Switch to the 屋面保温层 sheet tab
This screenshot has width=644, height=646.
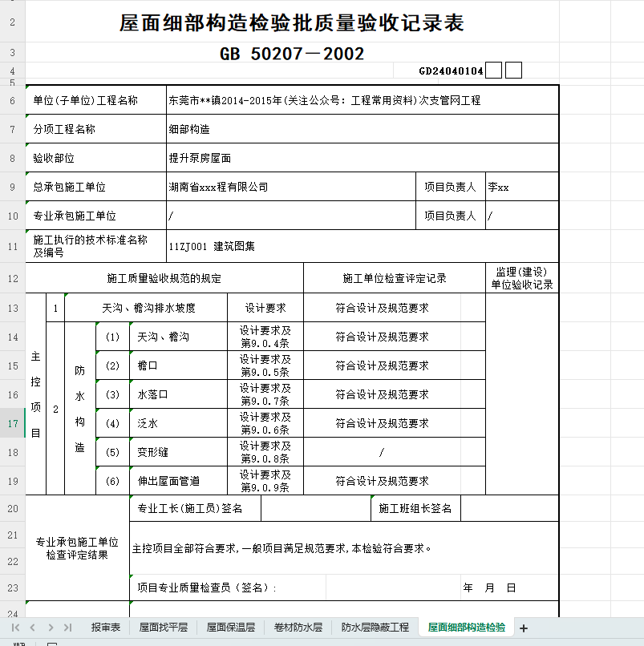tap(231, 628)
